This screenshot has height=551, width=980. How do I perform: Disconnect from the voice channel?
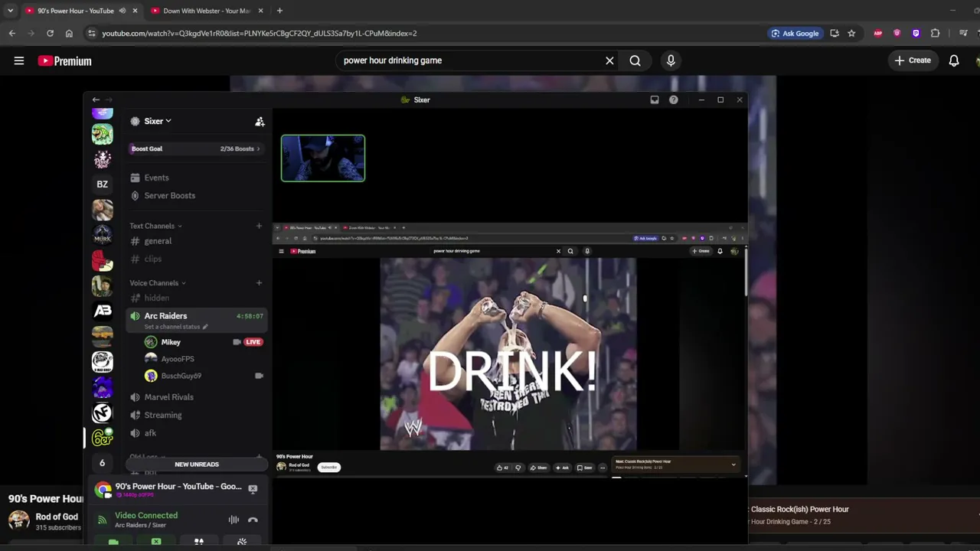click(x=253, y=520)
